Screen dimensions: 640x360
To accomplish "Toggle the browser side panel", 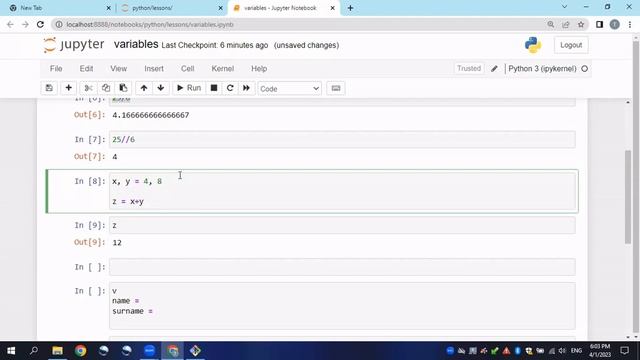I will coord(599,24).
